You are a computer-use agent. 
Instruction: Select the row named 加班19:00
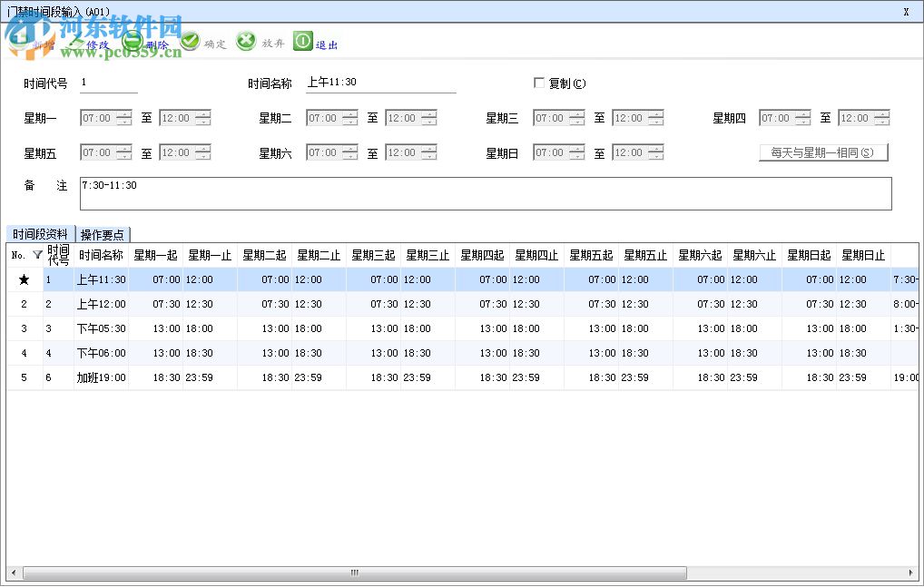tap(463, 377)
